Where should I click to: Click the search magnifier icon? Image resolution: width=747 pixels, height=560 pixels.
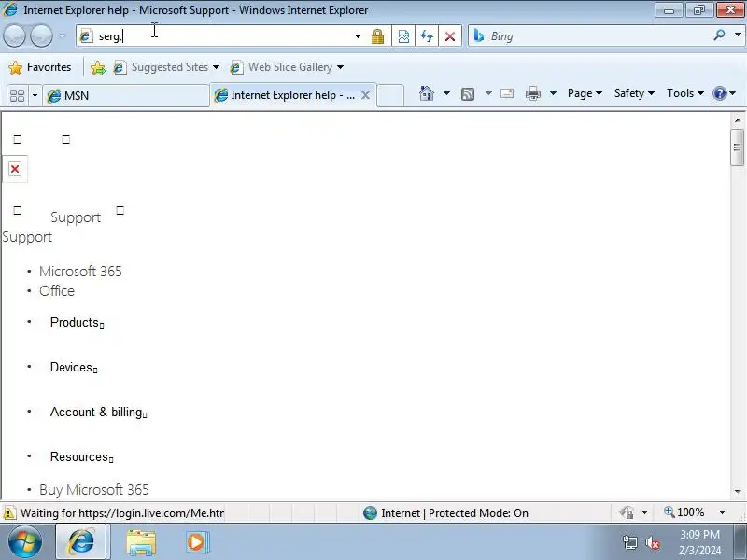click(x=719, y=35)
